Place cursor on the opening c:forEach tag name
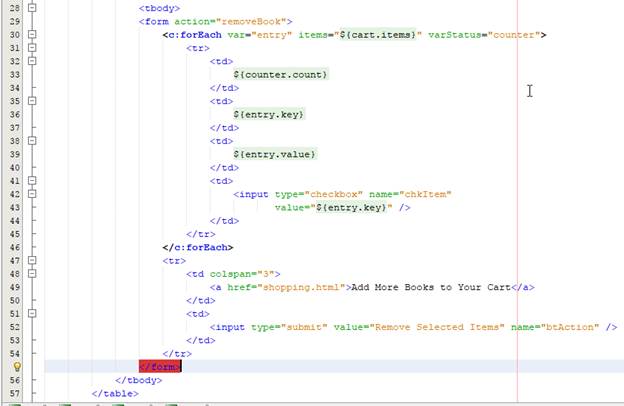 195,35
